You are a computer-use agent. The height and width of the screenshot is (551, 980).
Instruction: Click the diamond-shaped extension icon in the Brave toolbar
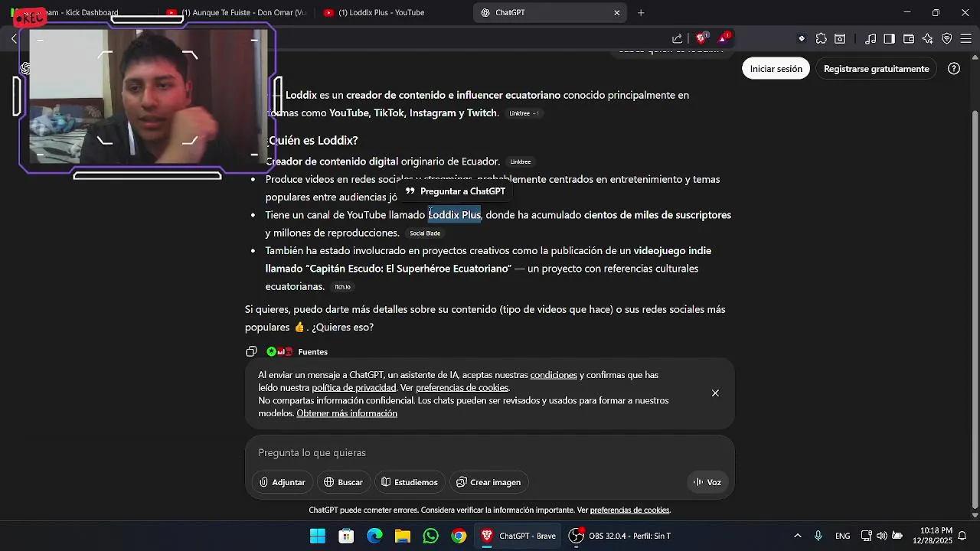(x=802, y=39)
